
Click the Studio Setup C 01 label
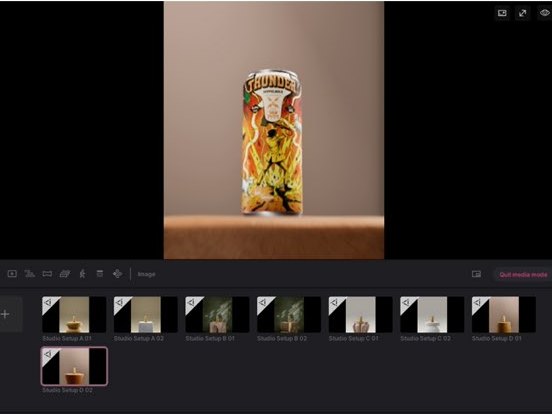[x=353, y=338]
